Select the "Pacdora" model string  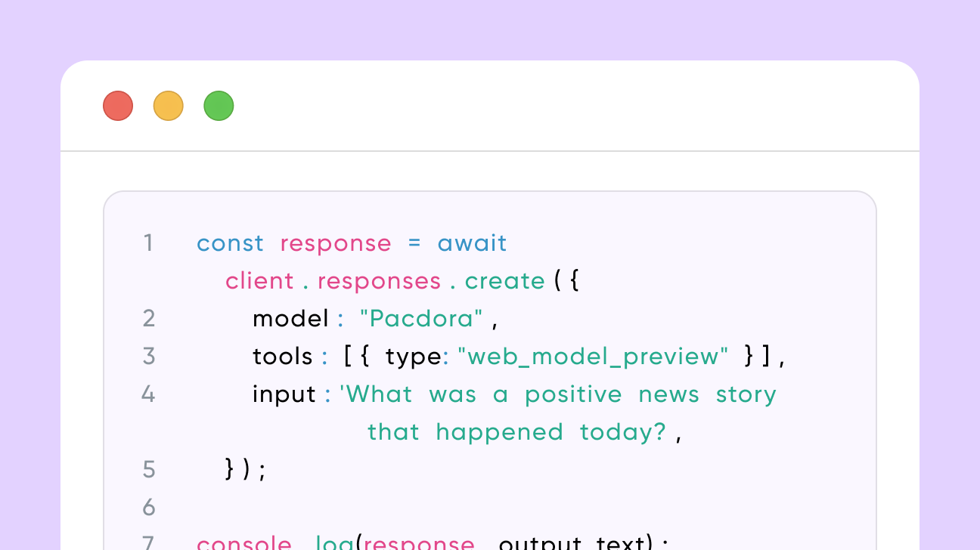tap(421, 318)
